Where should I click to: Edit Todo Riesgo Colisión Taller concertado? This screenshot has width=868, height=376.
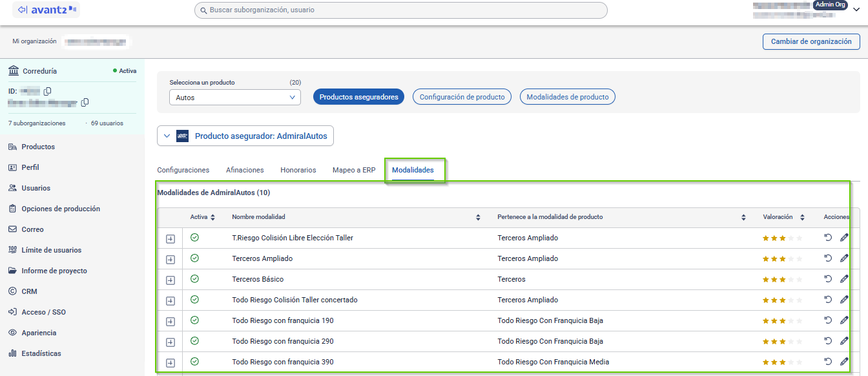843,300
